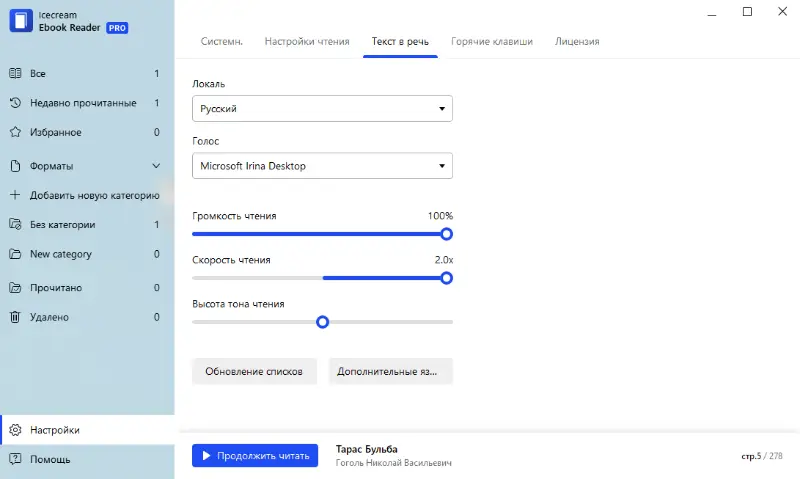Image resolution: width=800 pixels, height=479 pixels.
Task: Open the Избранное category
Action: point(87,132)
